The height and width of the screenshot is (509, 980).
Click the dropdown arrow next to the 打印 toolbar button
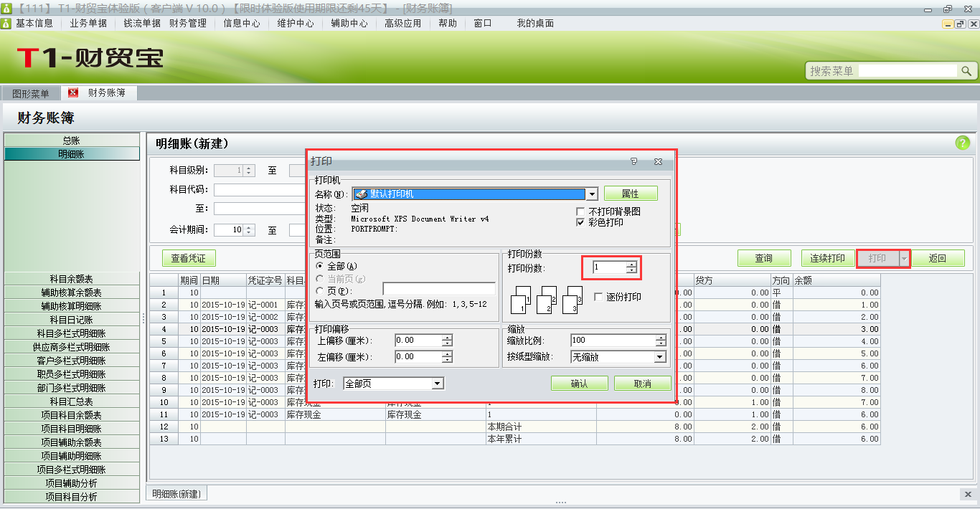(x=904, y=259)
